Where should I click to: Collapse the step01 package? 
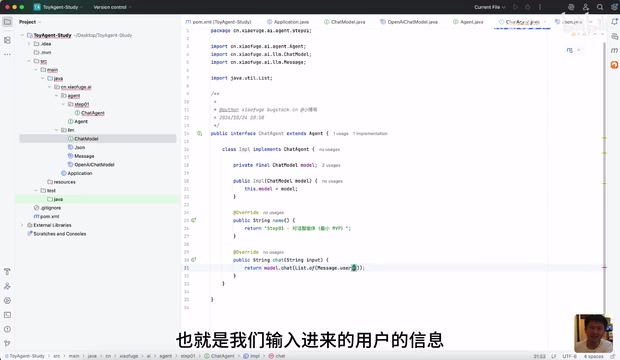[63, 104]
